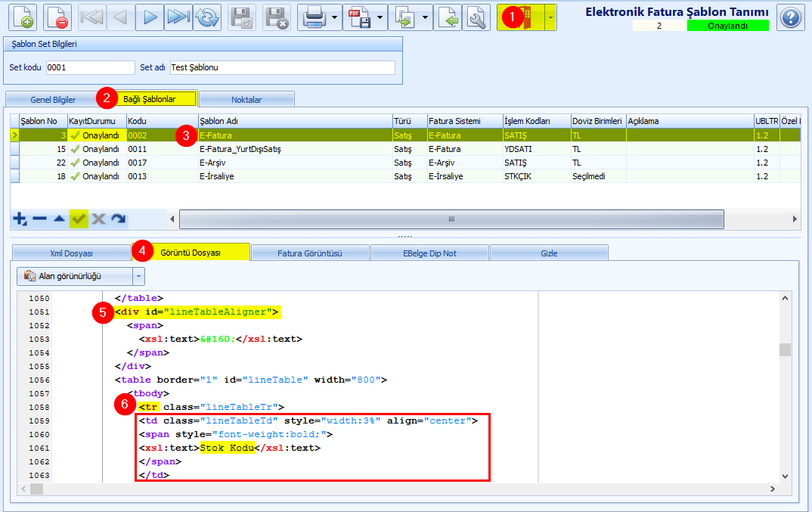Image resolution: width=812 pixels, height=512 pixels.
Task: Click the KayıtDurumu column header
Action: click(x=97, y=121)
